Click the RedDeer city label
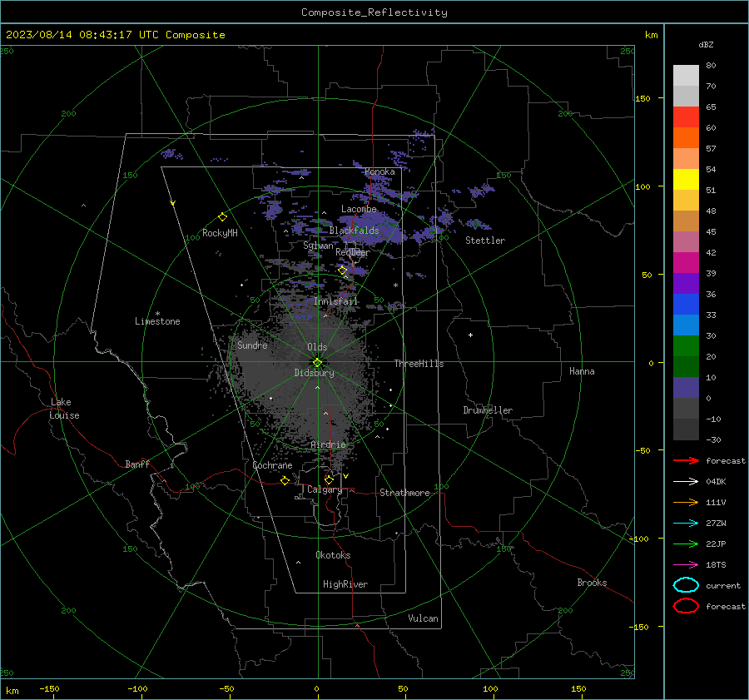This screenshot has width=749, height=700. [353, 252]
